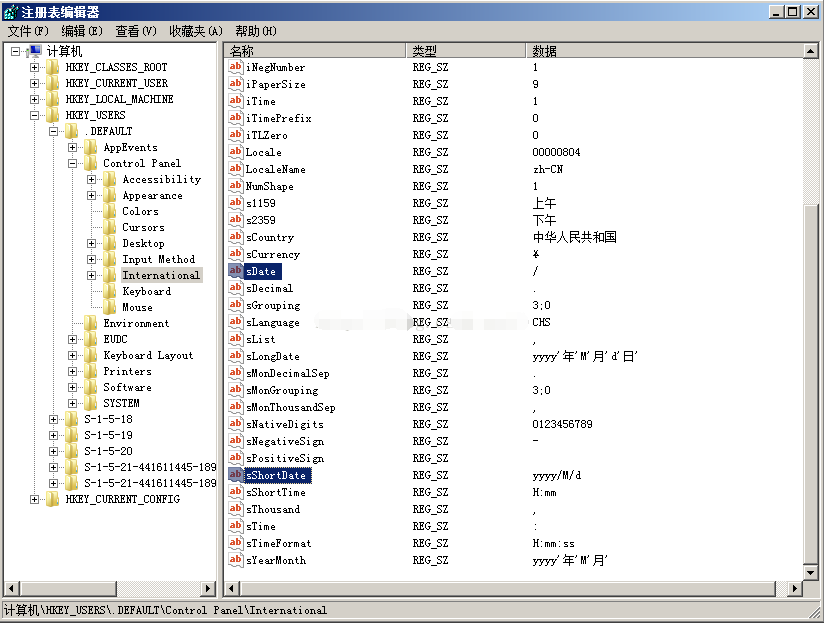Viewport: 824px width, 624px height.
Task: Click the ab icon beside sLongDate
Action: [x=235, y=356]
